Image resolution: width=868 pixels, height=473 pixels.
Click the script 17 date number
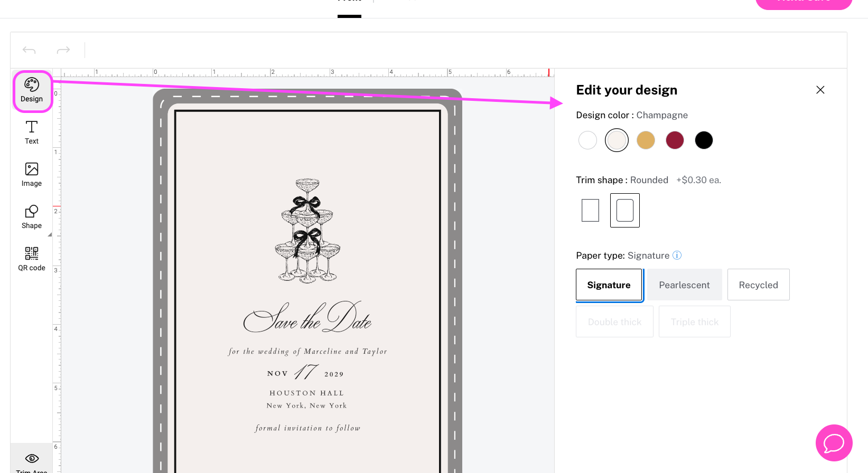(306, 372)
